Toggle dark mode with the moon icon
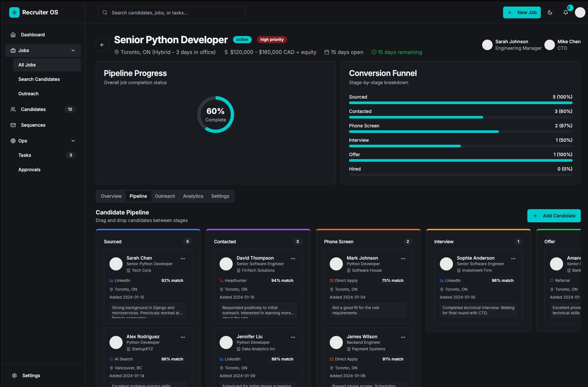Viewport: 588px width, 387px height. [x=550, y=12]
